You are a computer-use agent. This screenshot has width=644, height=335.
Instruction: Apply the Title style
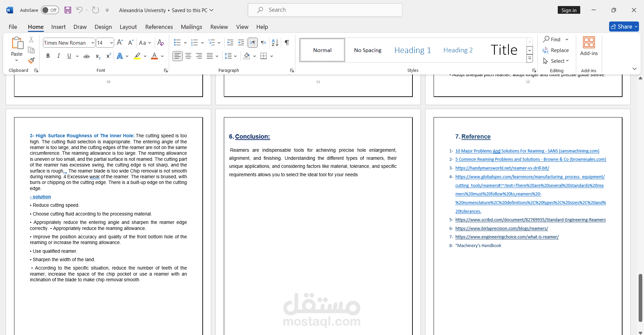tap(504, 50)
